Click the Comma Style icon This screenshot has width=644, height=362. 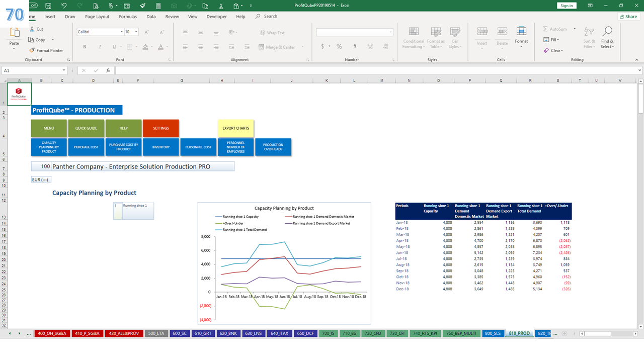(x=355, y=46)
